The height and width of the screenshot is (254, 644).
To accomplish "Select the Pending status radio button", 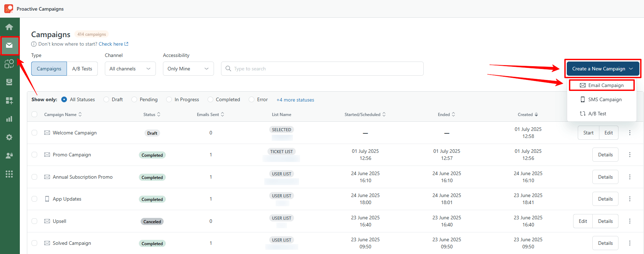I will click(x=134, y=99).
